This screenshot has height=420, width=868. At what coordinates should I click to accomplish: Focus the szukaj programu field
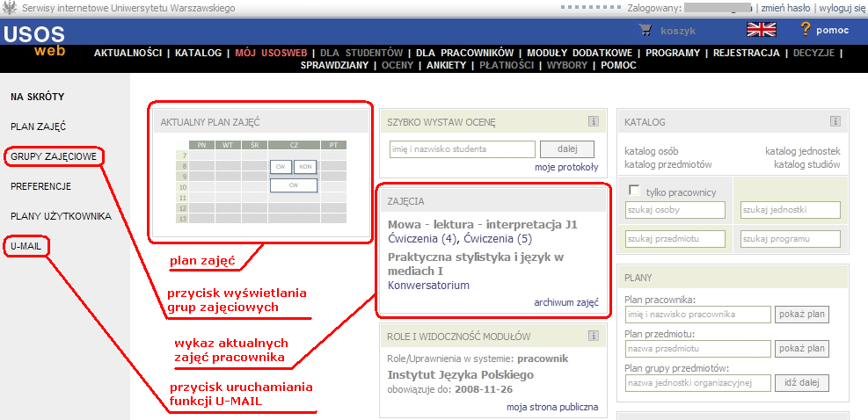tap(791, 239)
